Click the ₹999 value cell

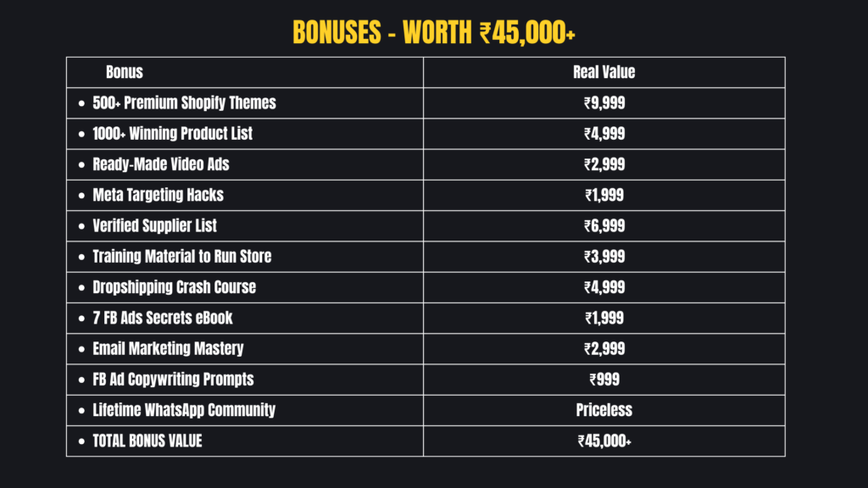pyautogui.click(x=604, y=379)
